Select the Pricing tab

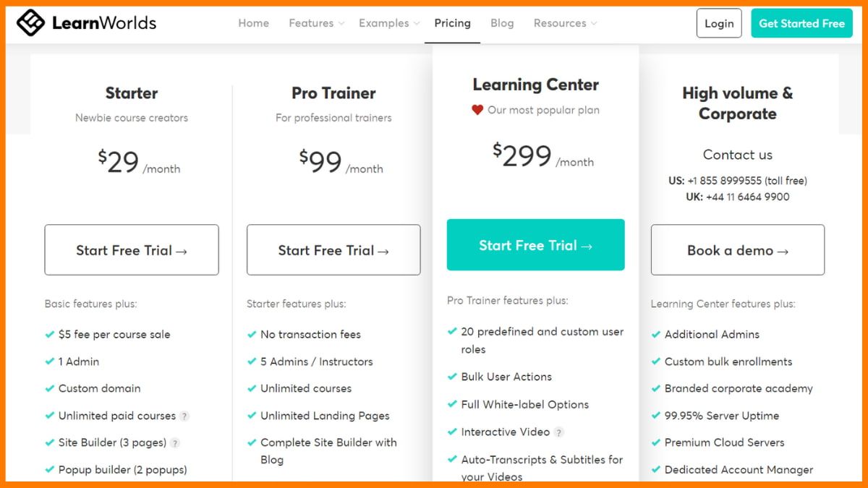[x=452, y=22]
